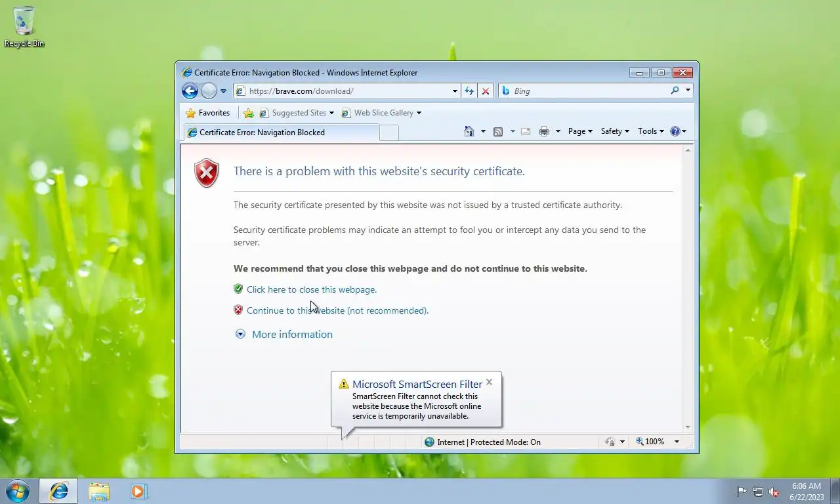Click the red shield certificate error icon
Image resolution: width=840 pixels, height=504 pixels.
coord(207,173)
